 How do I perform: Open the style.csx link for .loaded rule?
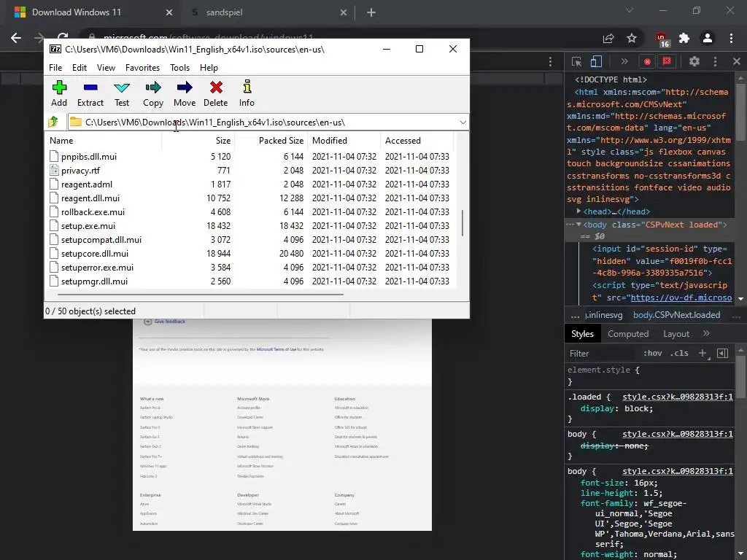(678, 397)
